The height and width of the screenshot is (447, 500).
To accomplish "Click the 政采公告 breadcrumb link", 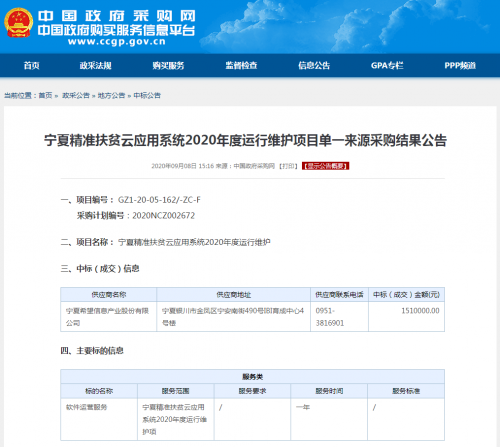I will (76, 96).
